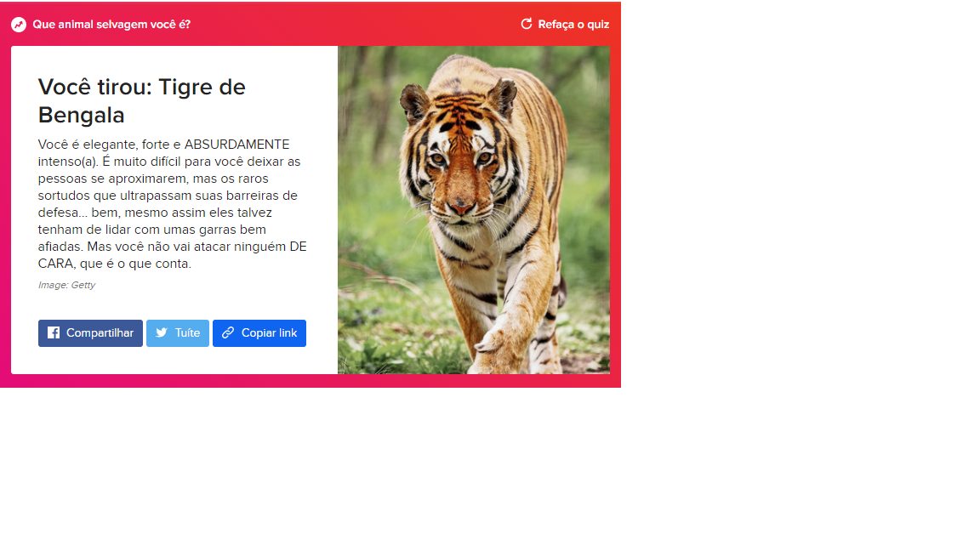The image size is (980, 551).
Task: Open the Compartilhar Facebook share button
Action: tap(91, 333)
